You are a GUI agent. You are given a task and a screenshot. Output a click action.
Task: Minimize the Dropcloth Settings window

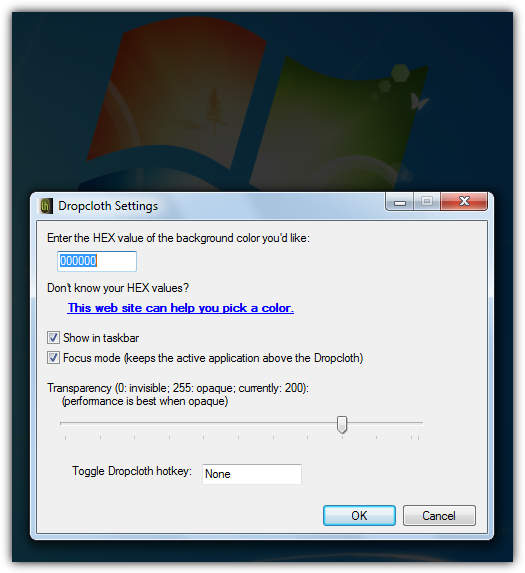[x=400, y=202]
